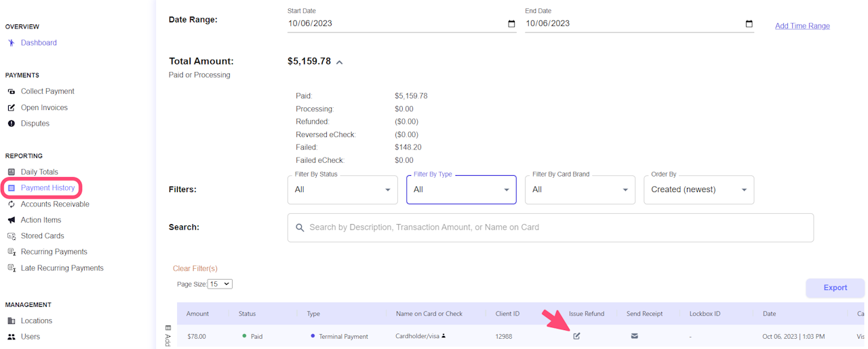Change the Page Size selector
The image size is (868, 349).
[x=220, y=284]
